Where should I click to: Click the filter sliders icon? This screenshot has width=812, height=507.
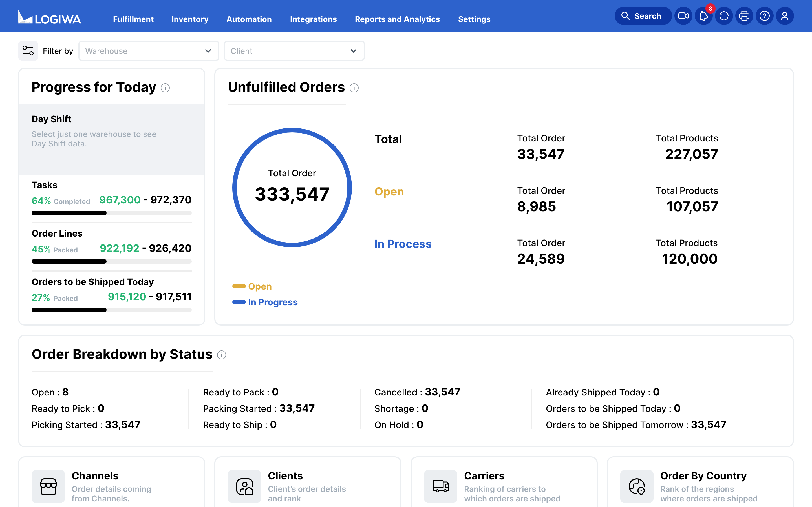28,51
